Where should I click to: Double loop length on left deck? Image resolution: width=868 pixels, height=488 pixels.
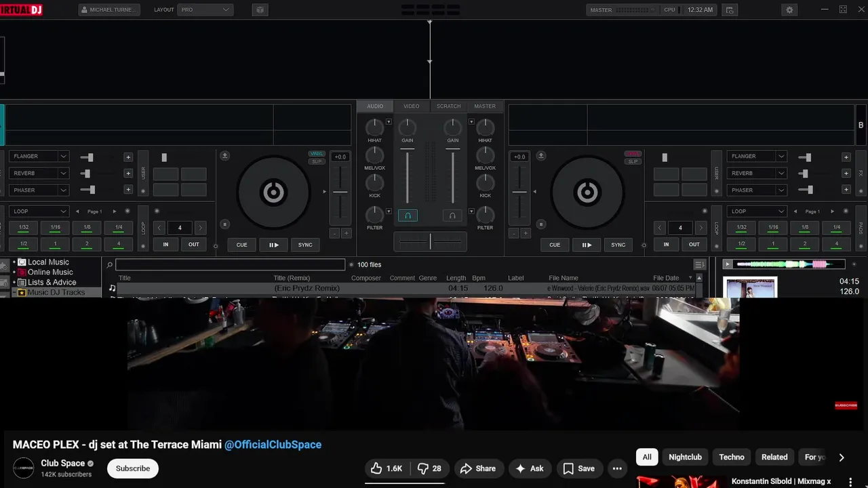point(200,228)
